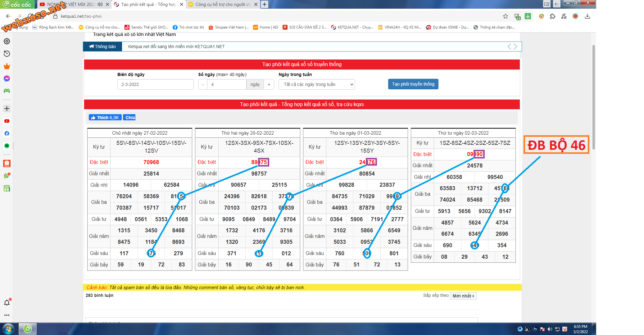Open browser extensions puzzle icon
This screenshot has width=644, height=335.
tap(552, 16)
